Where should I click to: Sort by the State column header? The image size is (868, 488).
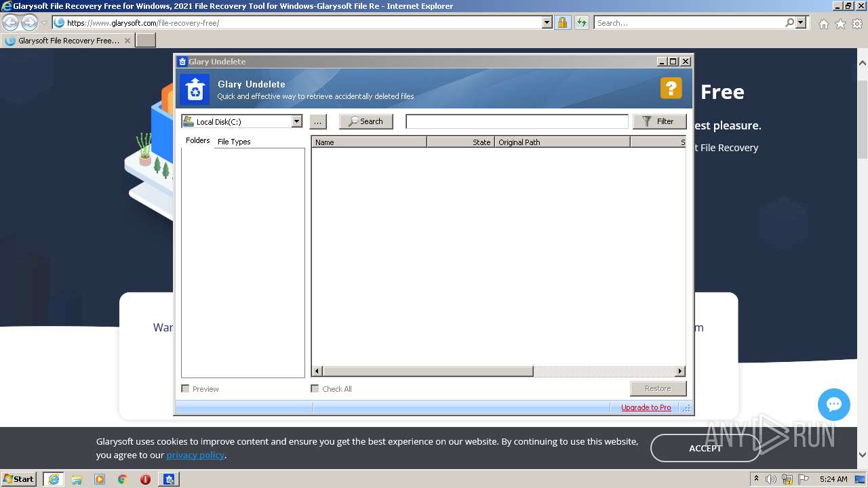pyautogui.click(x=460, y=142)
